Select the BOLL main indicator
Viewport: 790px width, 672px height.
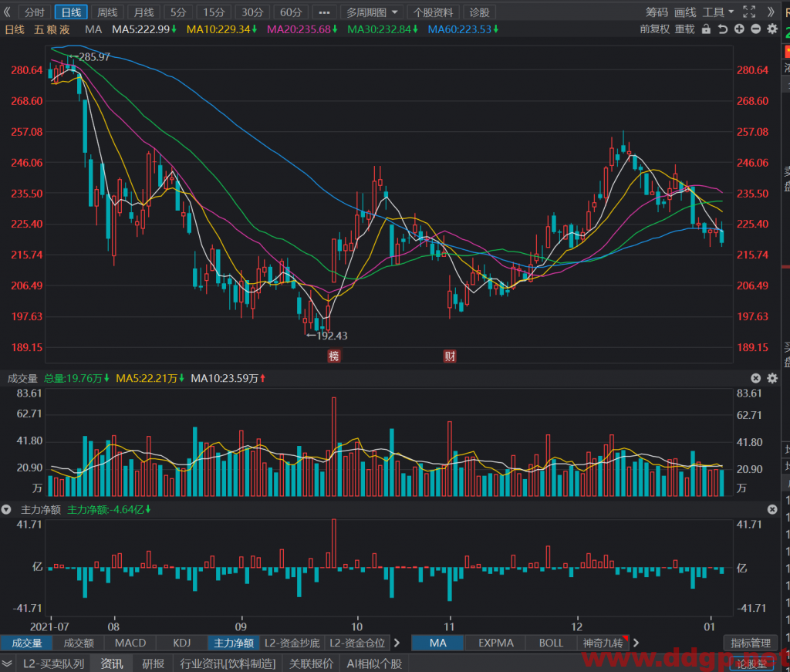click(x=551, y=643)
